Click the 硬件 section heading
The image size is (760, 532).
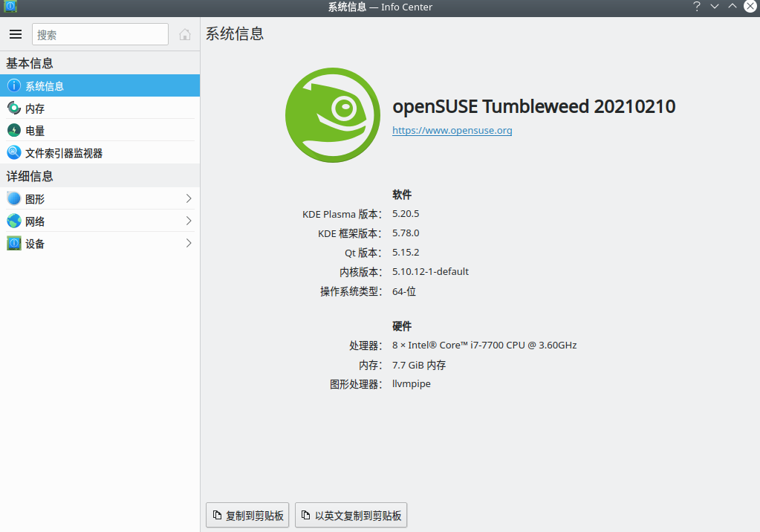pyautogui.click(x=402, y=326)
